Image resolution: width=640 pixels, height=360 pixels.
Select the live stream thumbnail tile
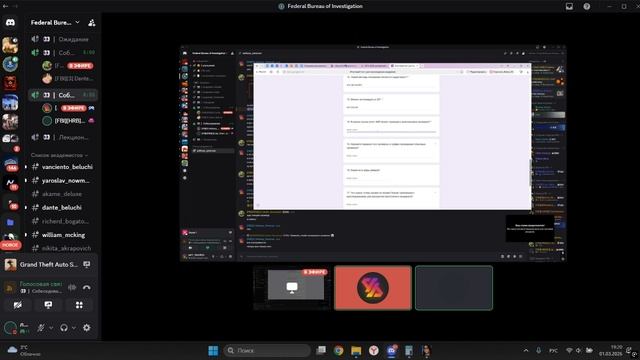pyautogui.click(x=292, y=288)
